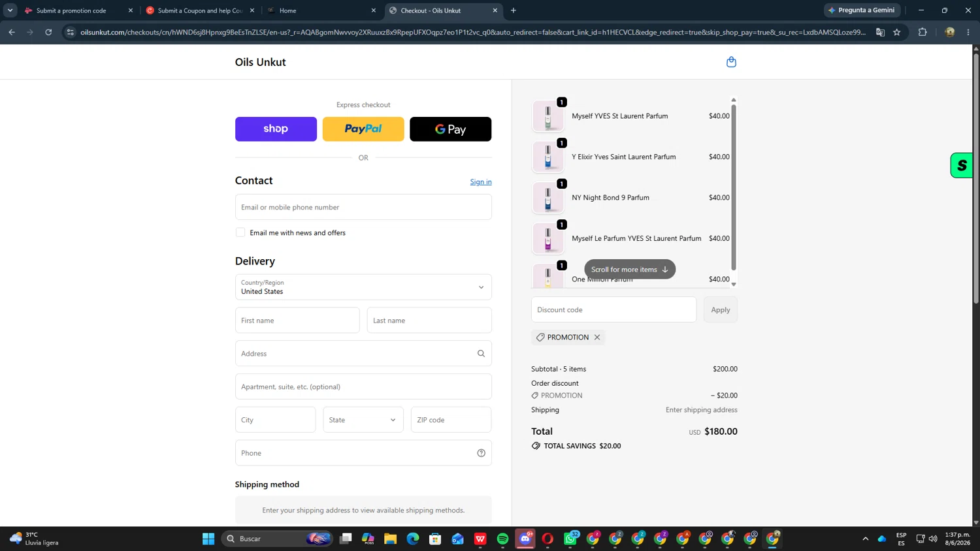The image size is (980, 551).
Task: Open Spotify from the taskbar
Action: [x=502, y=539]
